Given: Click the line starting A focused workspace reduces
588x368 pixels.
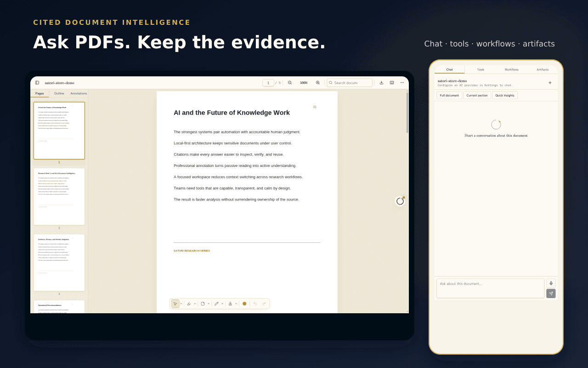Looking at the screenshot, I should tap(238, 177).
